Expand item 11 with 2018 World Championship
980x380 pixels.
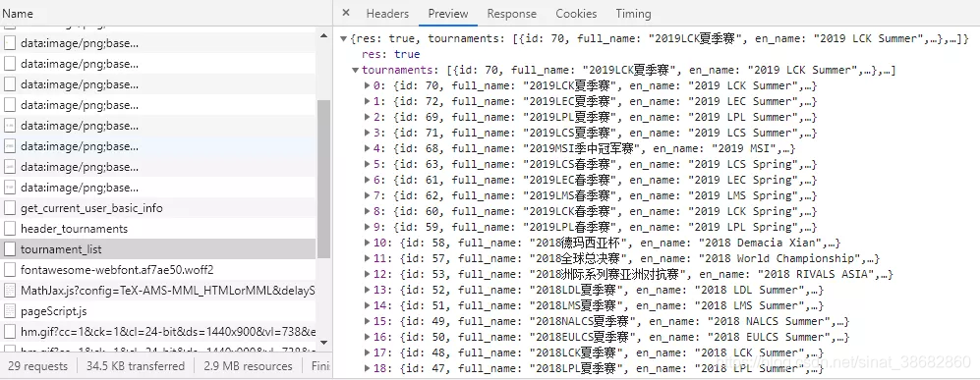[x=367, y=258]
